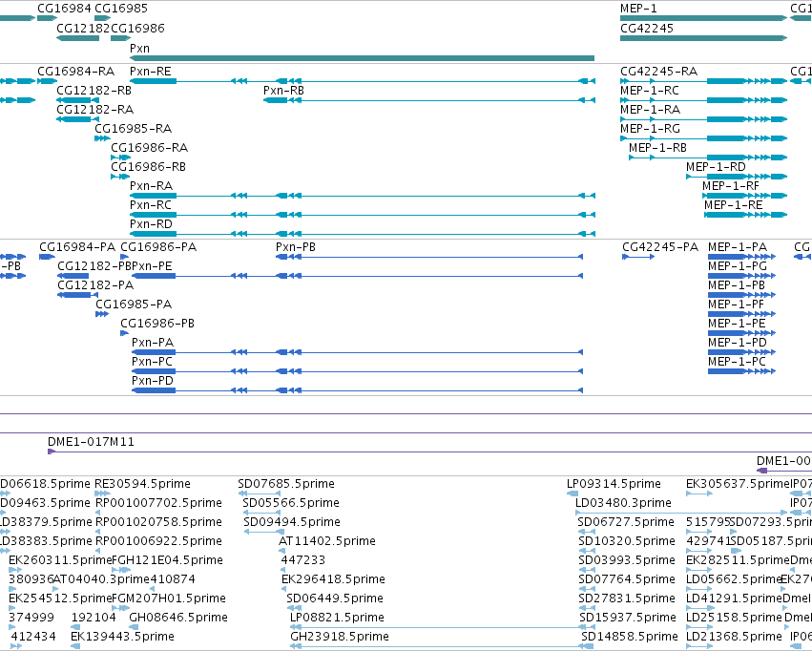The image size is (812, 651).
Task: Select the Pxn-RE transcript label
Action: point(150,72)
